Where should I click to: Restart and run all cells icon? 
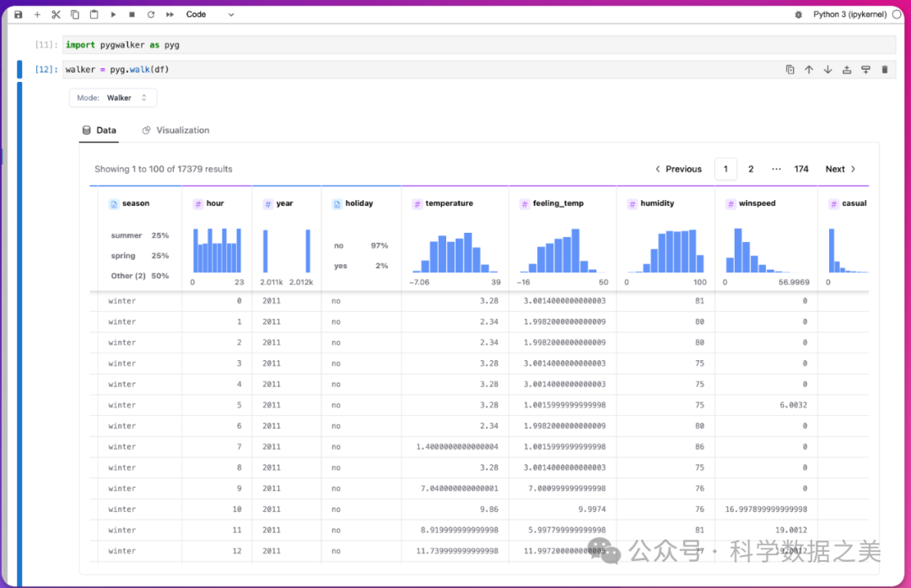point(170,14)
